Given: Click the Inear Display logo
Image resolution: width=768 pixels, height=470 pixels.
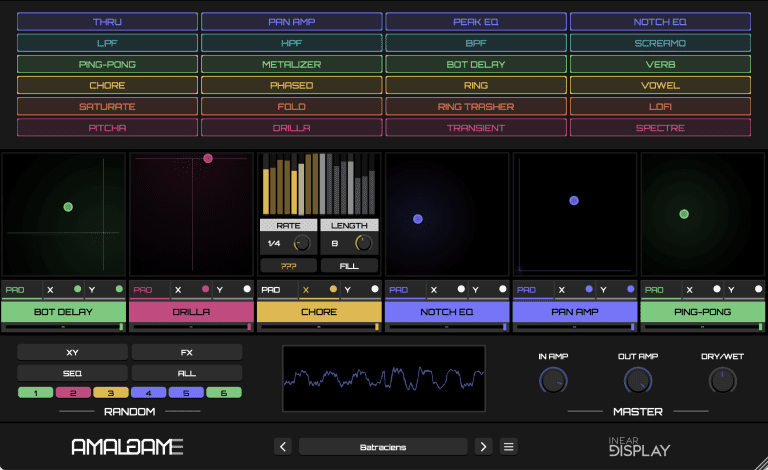Looking at the screenshot, I should click(x=640, y=447).
